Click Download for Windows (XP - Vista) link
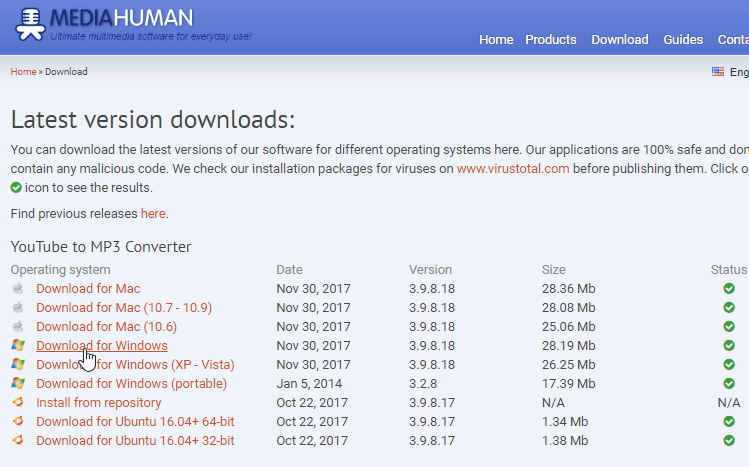749x467 pixels. 135,364
